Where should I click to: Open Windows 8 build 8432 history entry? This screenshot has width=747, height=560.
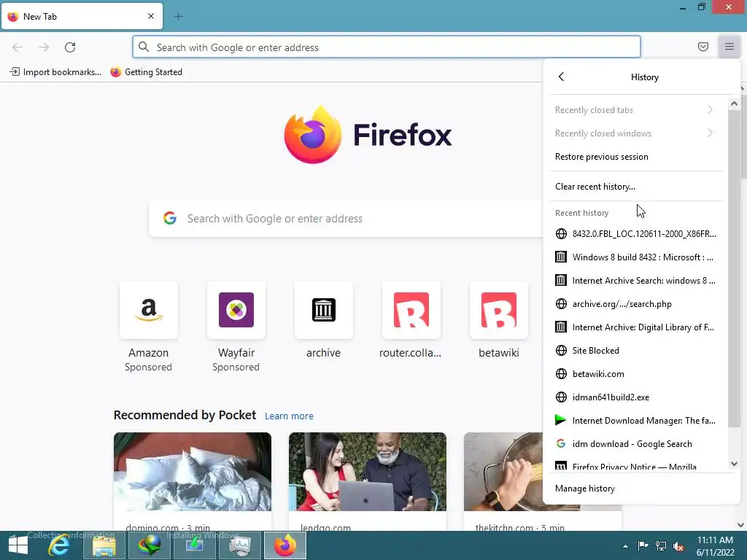(636, 257)
